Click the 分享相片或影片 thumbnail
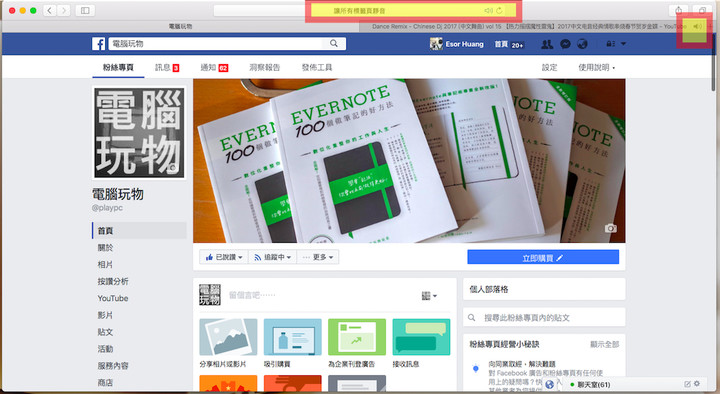Viewport: 720px width, 394px height. point(228,337)
